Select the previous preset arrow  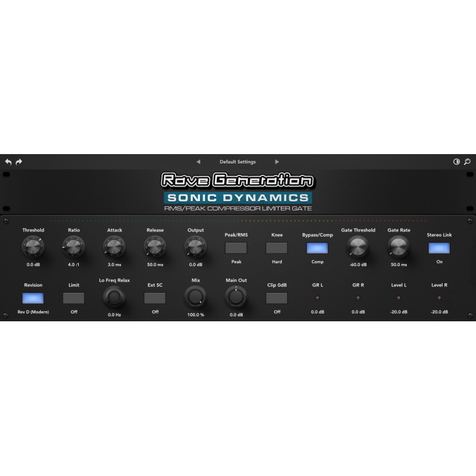tap(199, 161)
